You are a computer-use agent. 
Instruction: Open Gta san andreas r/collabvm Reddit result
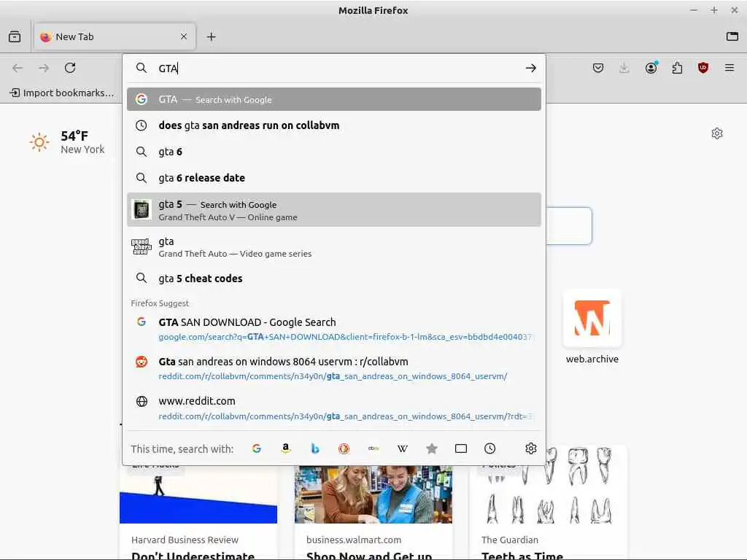click(x=334, y=368)
